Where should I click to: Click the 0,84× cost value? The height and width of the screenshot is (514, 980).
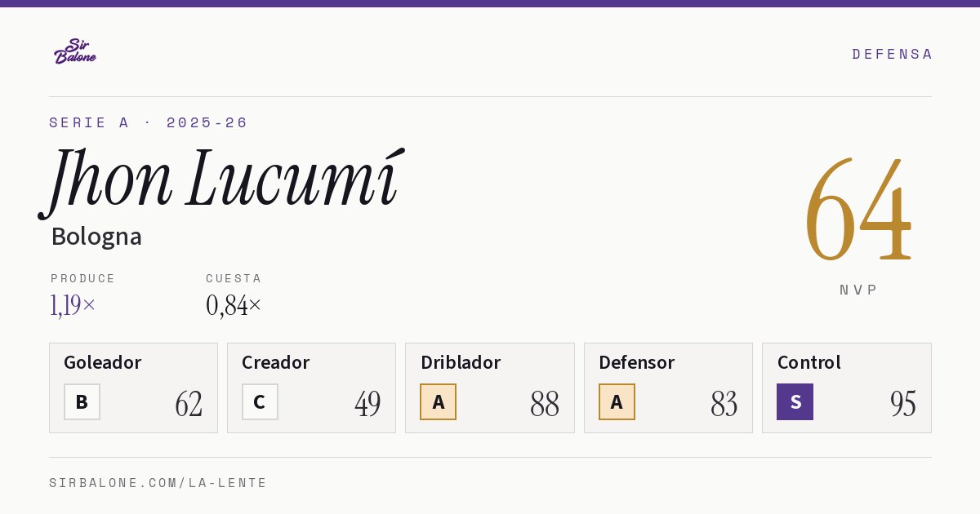tap(234, 305)
